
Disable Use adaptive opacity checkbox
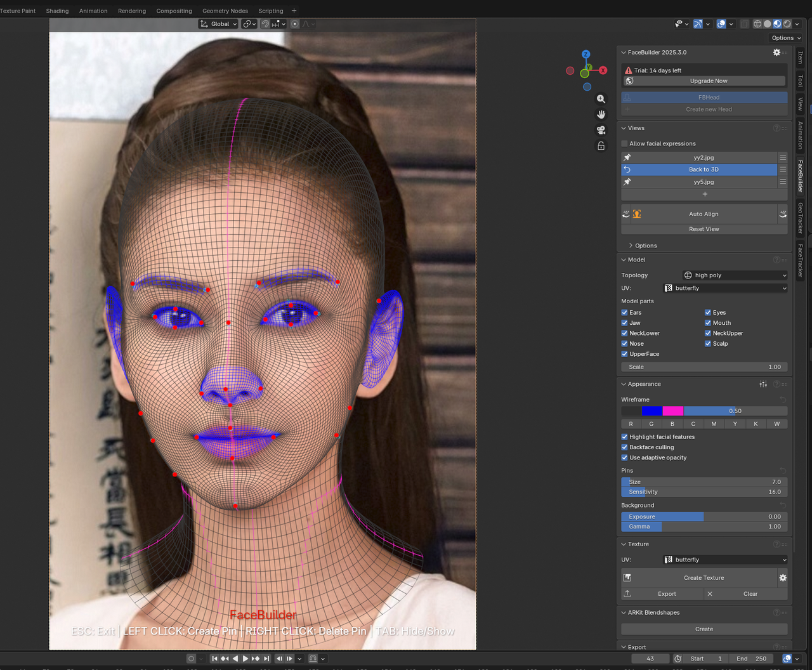(625, 457)
